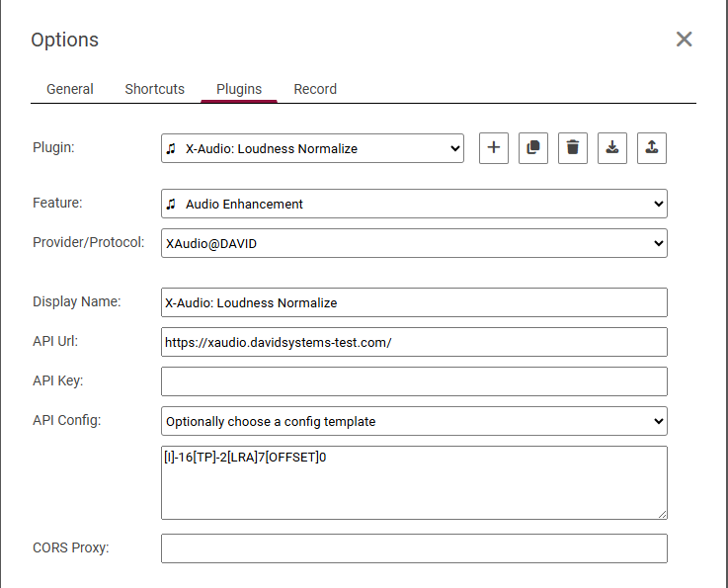Expand the Feature dropdown
This screenshot has height=588, width=728.
click(414, 204)
